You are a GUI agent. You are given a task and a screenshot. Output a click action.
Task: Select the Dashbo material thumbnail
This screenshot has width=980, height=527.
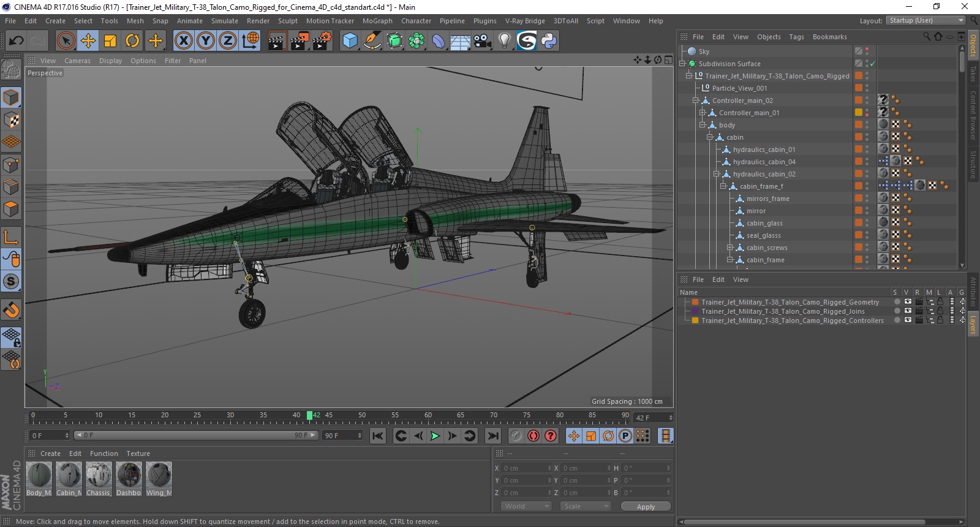pyautogui.click(x=129, y=475)
